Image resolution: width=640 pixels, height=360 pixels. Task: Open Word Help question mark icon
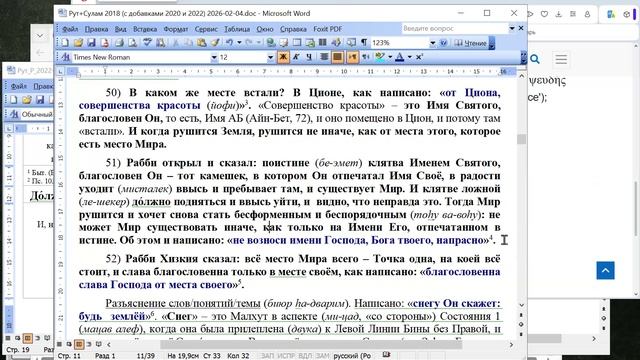444,42
